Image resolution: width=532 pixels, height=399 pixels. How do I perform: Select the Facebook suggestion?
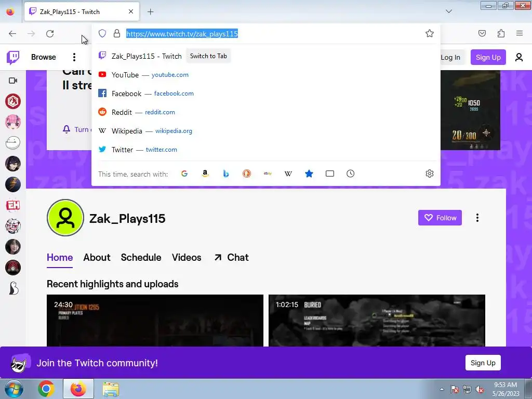(x=265, y=94)
